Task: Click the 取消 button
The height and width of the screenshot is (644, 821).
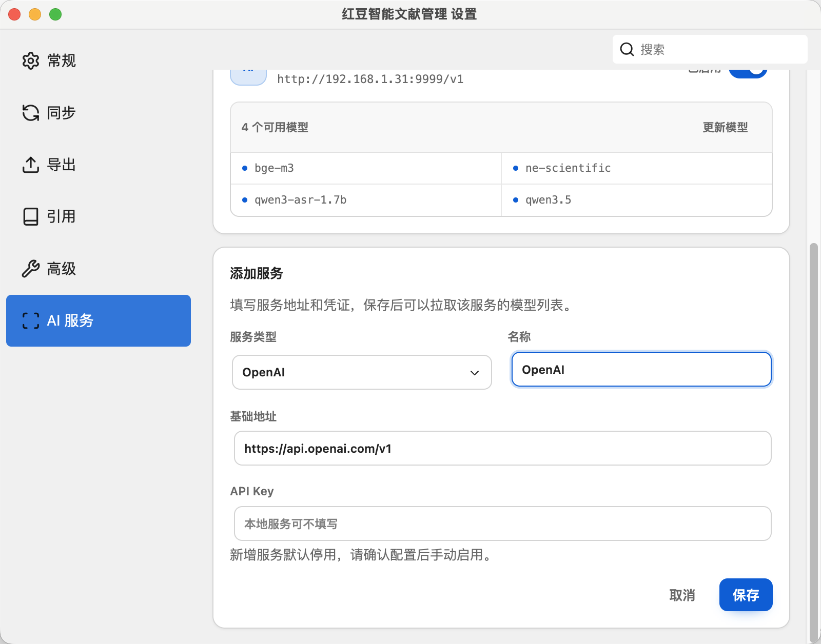Action: click(x=682, y=595)
